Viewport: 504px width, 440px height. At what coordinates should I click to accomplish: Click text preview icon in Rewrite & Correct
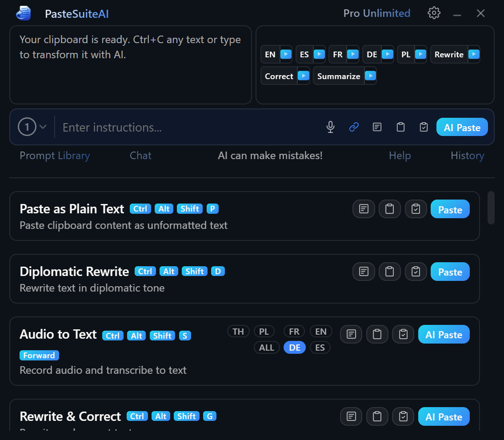coord(351,416)
